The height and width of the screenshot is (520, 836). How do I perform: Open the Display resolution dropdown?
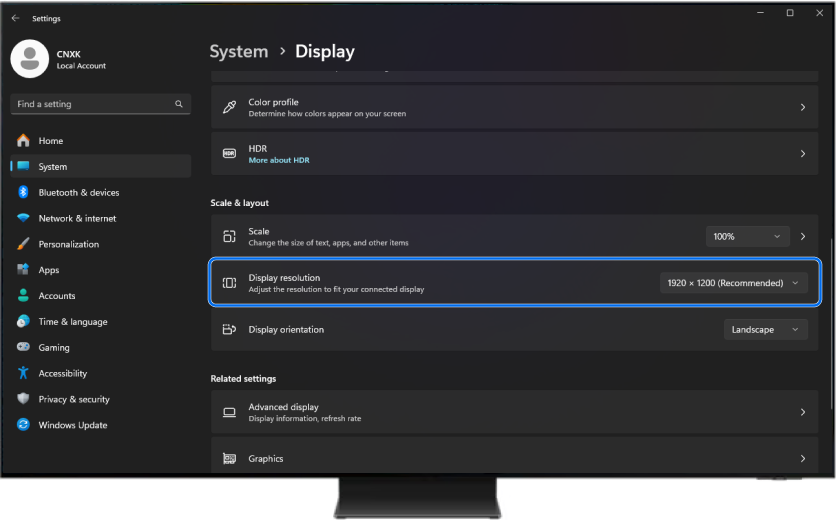733,283
